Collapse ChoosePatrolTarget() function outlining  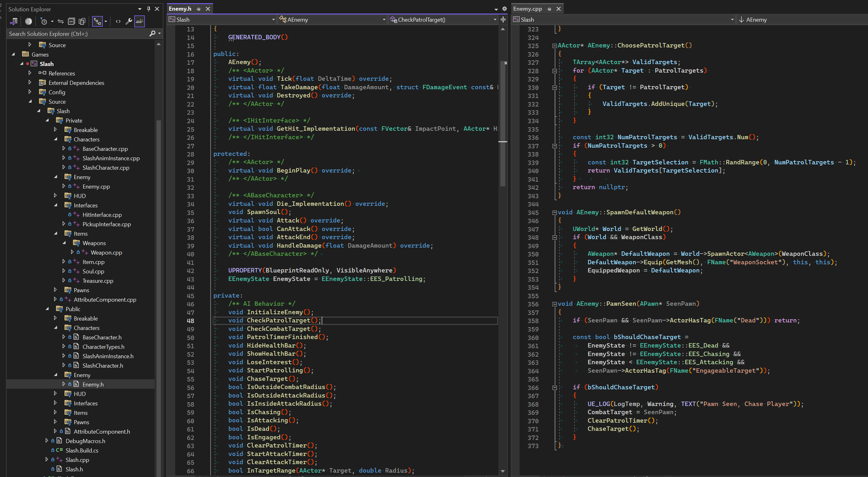point(555,46)
